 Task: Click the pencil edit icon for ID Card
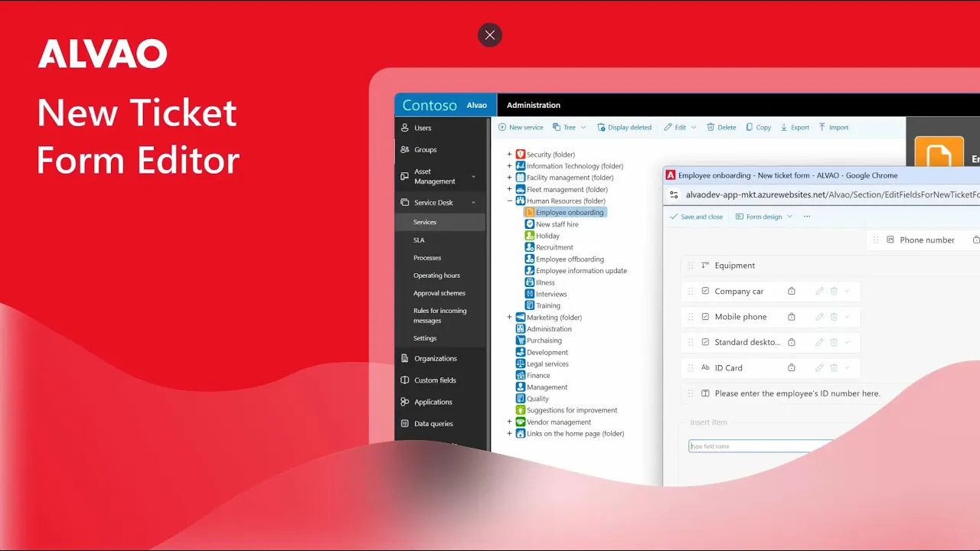pos(820,368)
